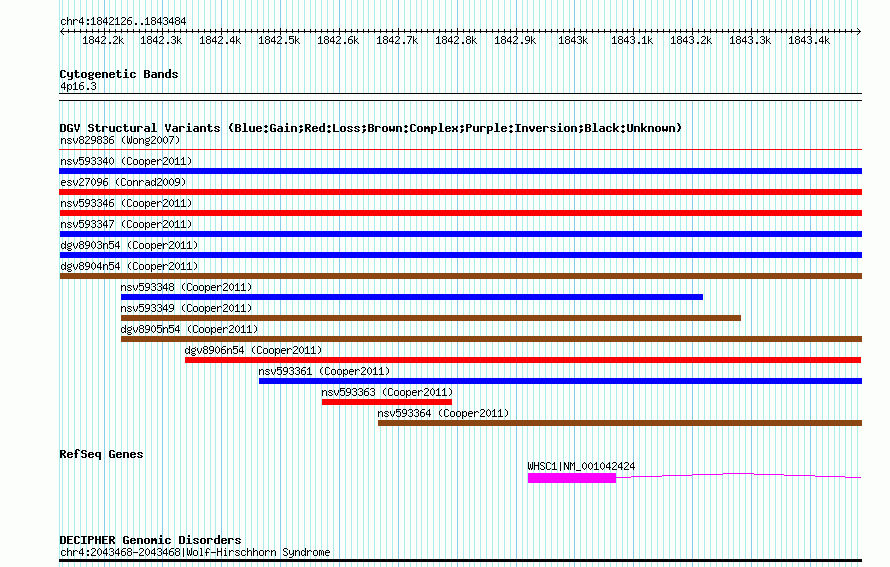Select the blue nsv593340 gain bar

click(x=460, y=171)
